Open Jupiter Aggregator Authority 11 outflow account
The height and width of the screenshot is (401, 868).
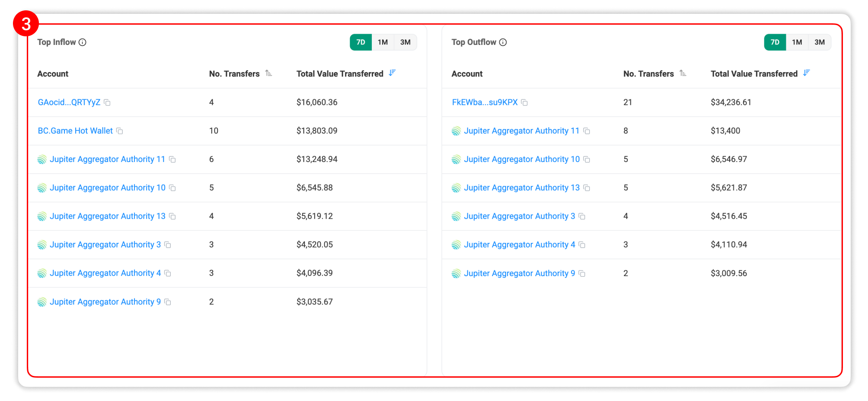[x=521, y=131]
